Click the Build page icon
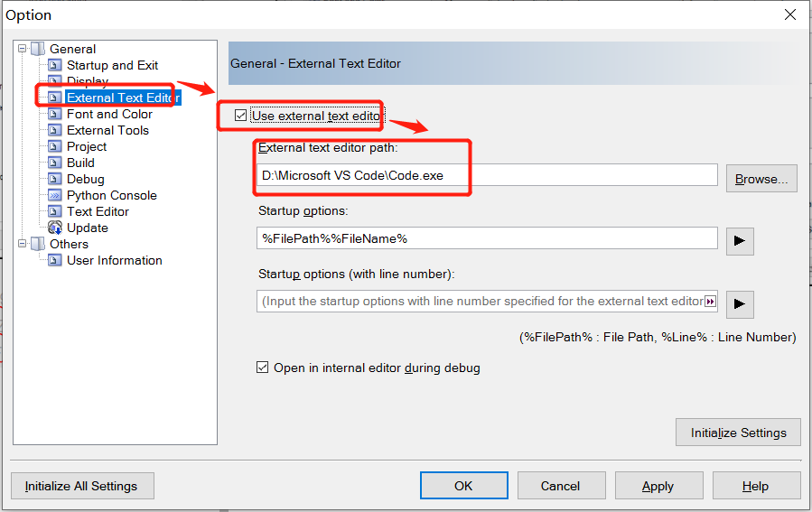The image size is (812, 512). (x=54, y=163)
